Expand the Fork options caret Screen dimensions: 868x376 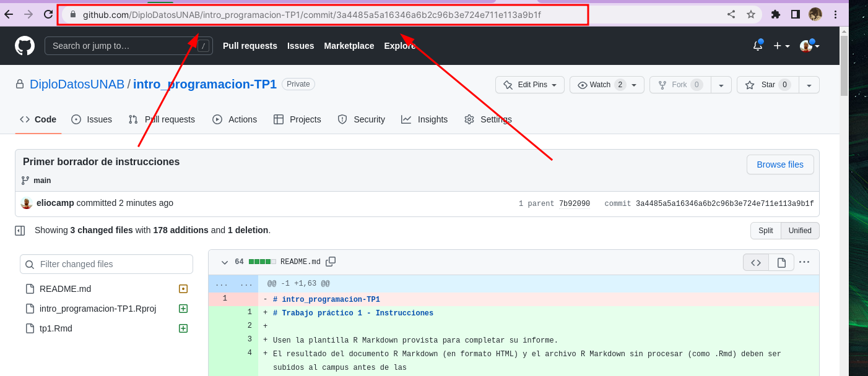point(721,85)
